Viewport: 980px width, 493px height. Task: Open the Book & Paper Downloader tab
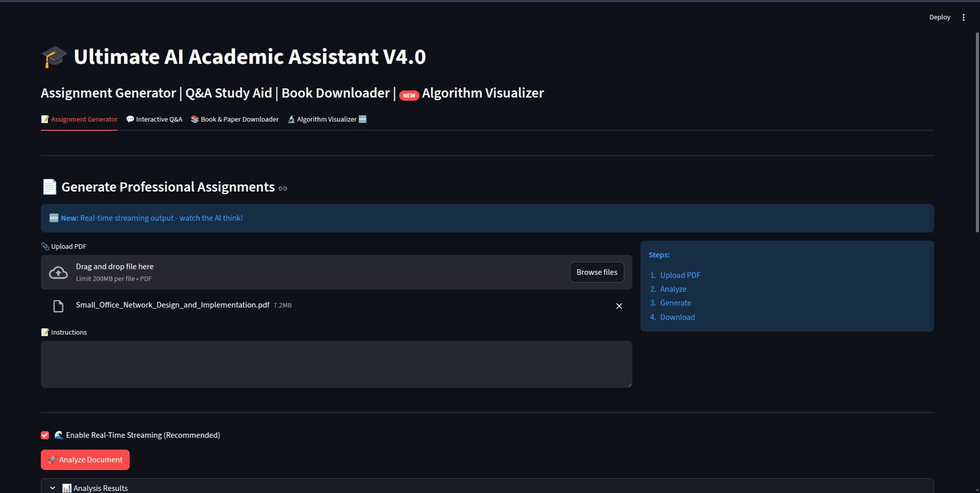coord(235,120)
